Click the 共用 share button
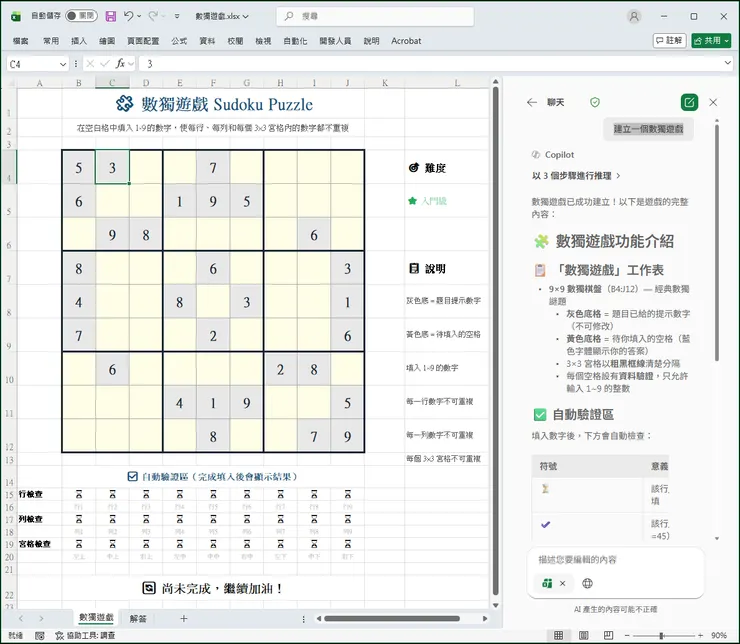This screenshot has width=740, height=644. [707, 41]
